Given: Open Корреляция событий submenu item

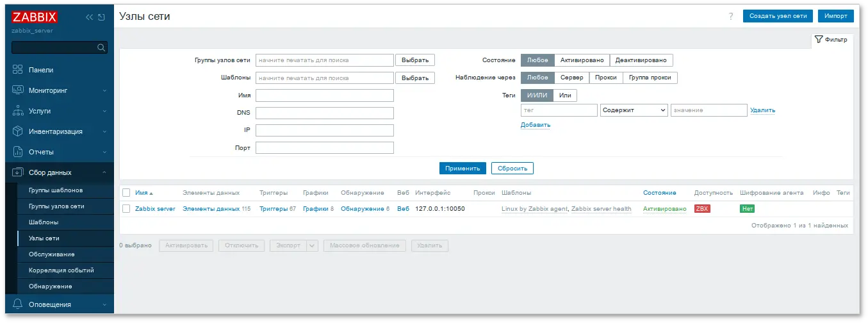Looking at the screenshot, I should pyautogui.click(x=61, y=270).
